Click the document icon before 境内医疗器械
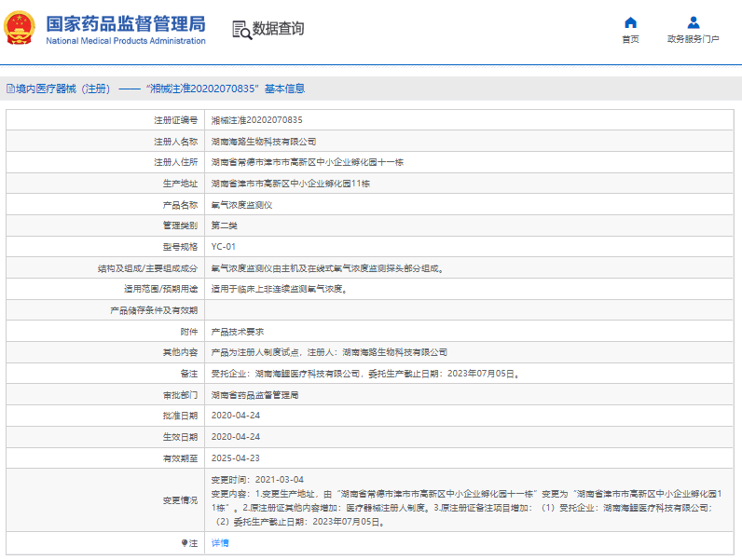Viewport: 742px width, 560px height. (x=10, y=89)
